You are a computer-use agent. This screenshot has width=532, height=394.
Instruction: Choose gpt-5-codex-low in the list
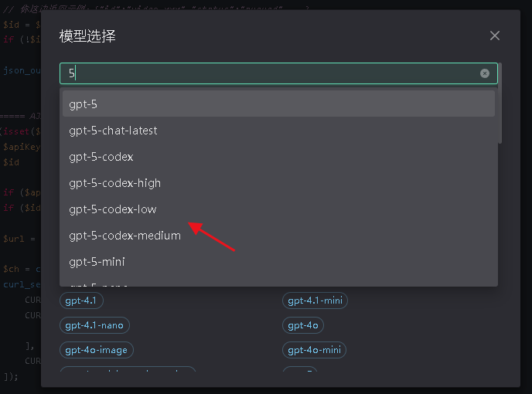278,209
